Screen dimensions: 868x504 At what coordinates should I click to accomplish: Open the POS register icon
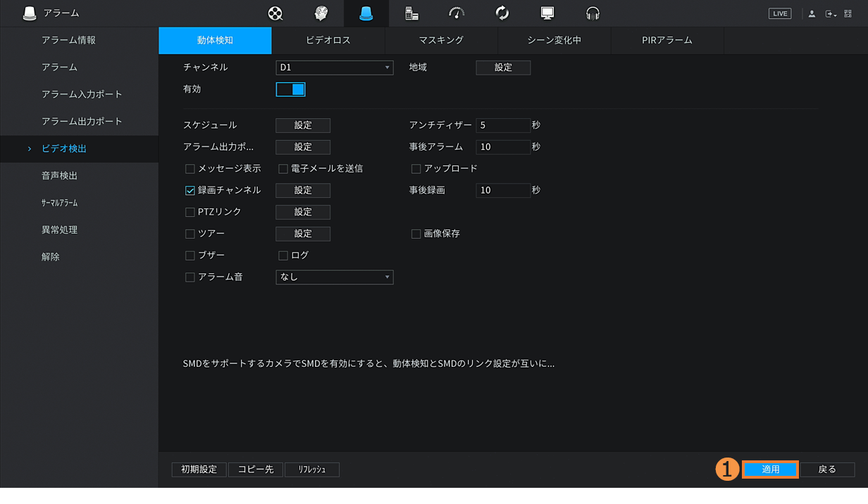[411, 13]
